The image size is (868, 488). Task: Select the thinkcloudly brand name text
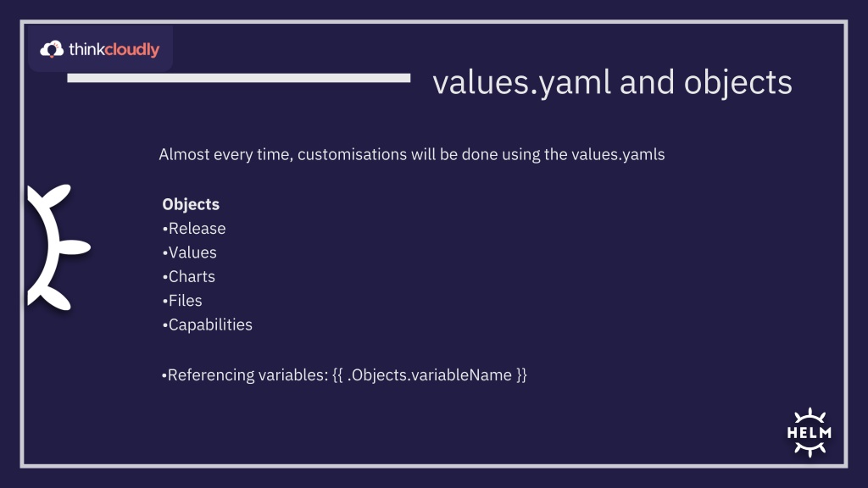(x=114, y=49)
